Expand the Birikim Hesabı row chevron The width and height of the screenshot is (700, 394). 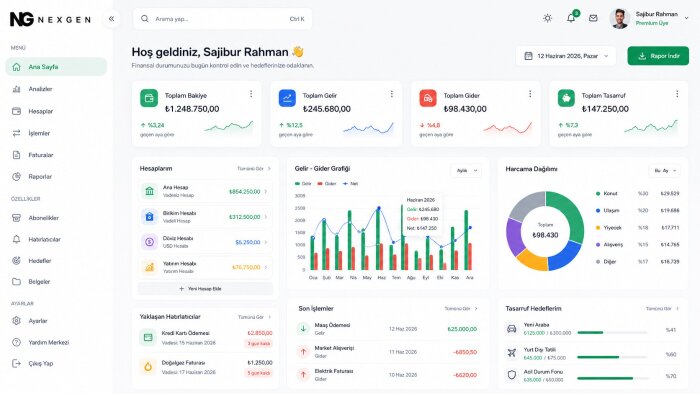click(266, 217)
